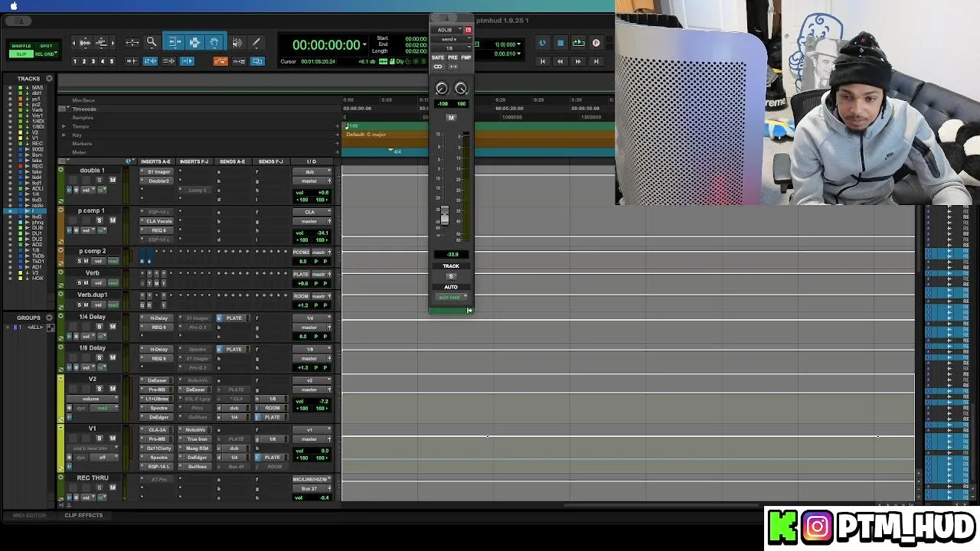Click Play in transport
Viewport: 980px width, 551px height.
[578, 44]
